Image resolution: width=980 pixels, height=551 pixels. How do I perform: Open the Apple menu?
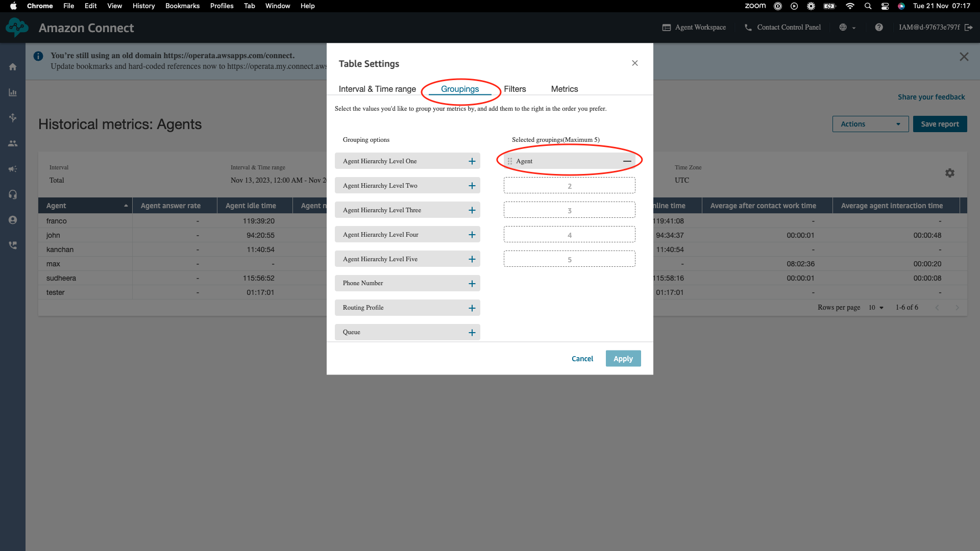(x=14, y=6)
